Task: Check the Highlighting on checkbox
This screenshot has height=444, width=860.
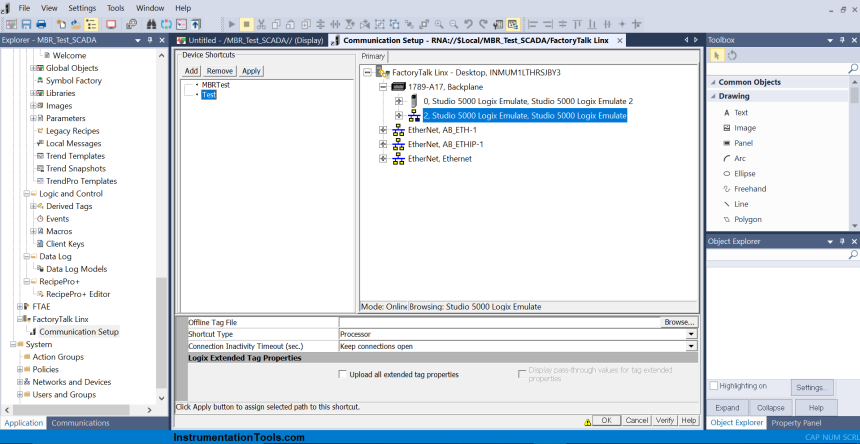Action: tap(714, 386)
